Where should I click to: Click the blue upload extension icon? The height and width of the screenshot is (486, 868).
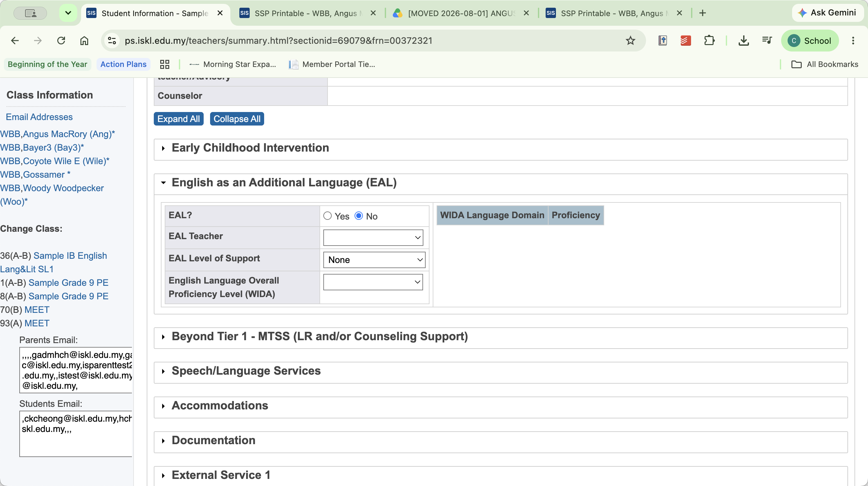click(x=662, y=41)
